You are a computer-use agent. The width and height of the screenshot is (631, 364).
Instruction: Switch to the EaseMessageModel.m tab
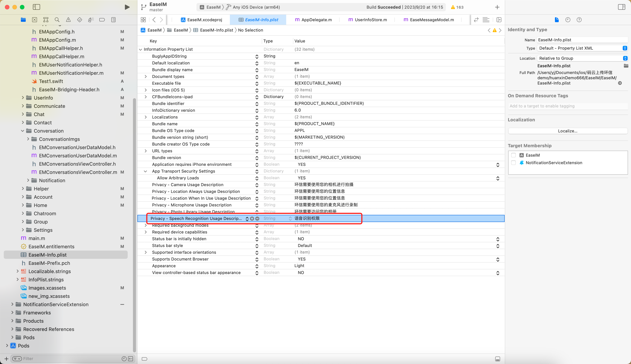pyautogui.click(x=429, y=20)
